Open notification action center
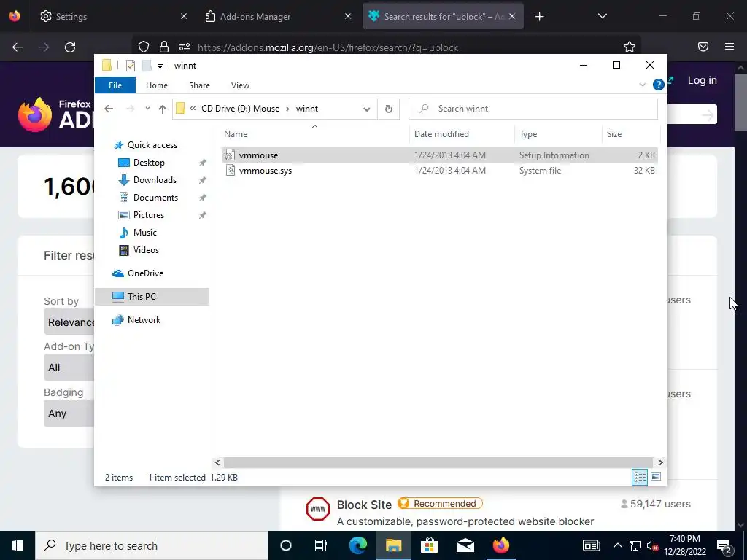The height and width of the screenshot is (560, 747). pyautogui.click(x=724, y=545)
